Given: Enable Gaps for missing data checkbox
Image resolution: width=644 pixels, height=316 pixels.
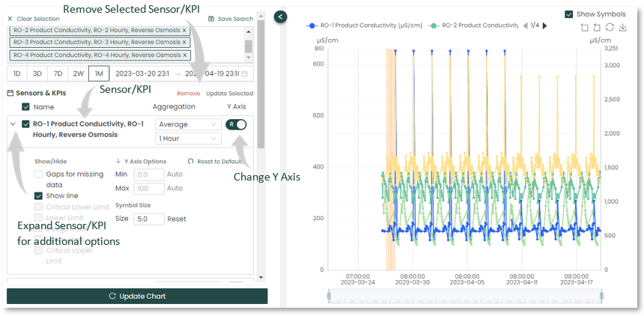Looking at the screenshot, I should (40, 174).
